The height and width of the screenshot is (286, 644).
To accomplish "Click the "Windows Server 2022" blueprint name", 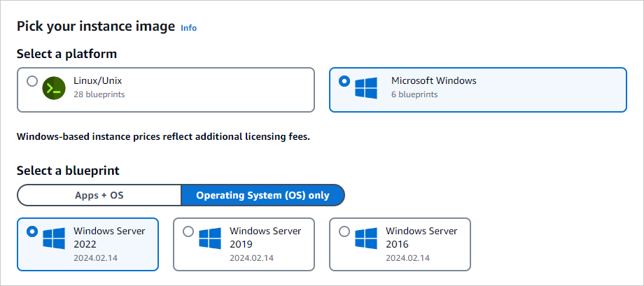I will click(x=109, y=238).
